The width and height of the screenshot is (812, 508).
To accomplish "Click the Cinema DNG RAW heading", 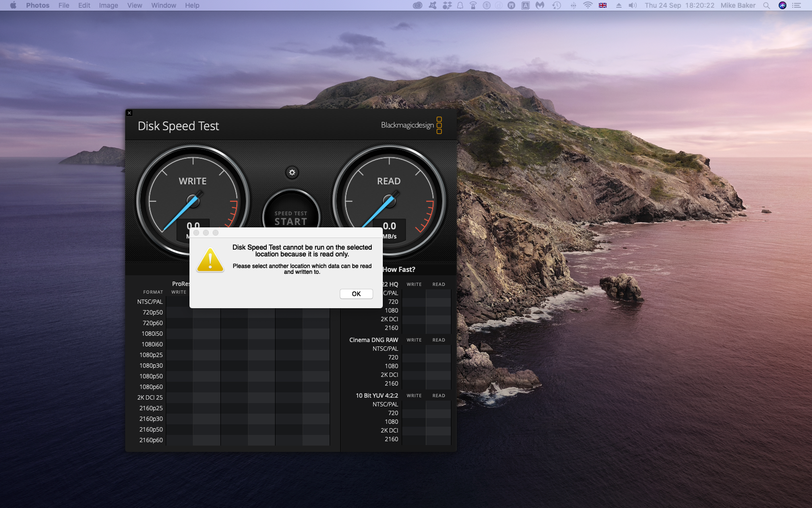I will coord(374,340).
